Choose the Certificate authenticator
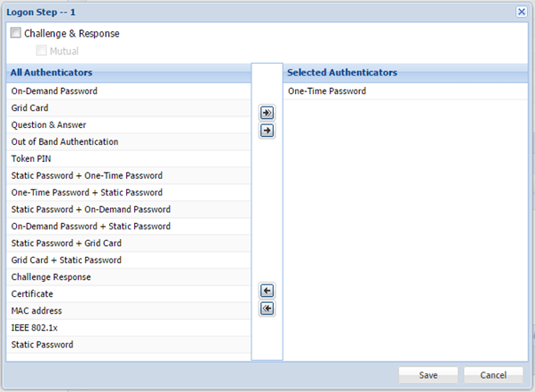Screen dimensions: 535x392 (x=32, y=294)
